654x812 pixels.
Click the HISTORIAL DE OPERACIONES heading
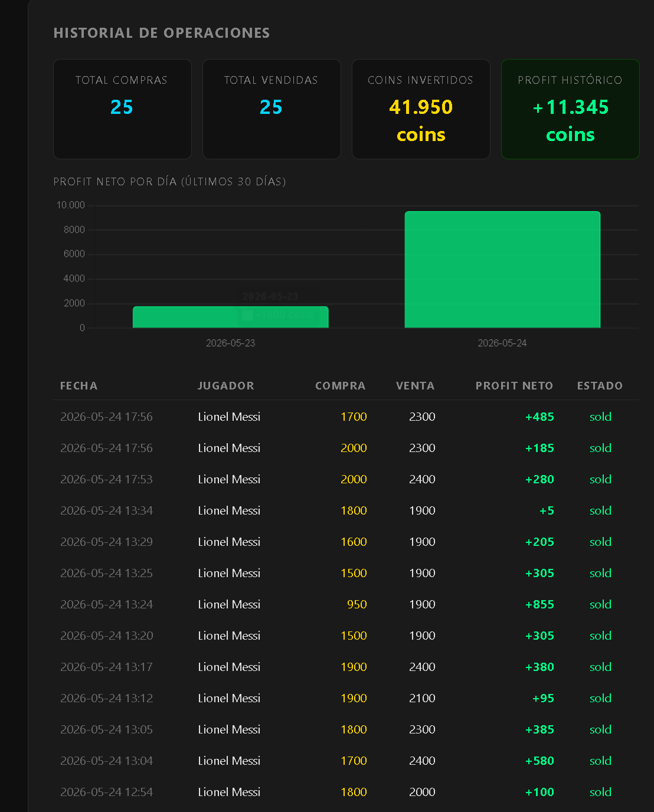click(162, 33)
